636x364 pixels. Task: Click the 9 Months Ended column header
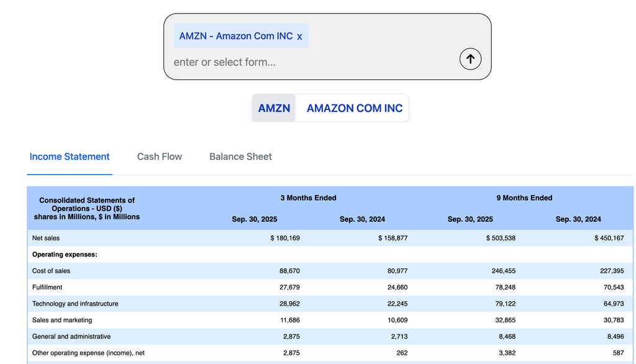click(x=525, y=198)
